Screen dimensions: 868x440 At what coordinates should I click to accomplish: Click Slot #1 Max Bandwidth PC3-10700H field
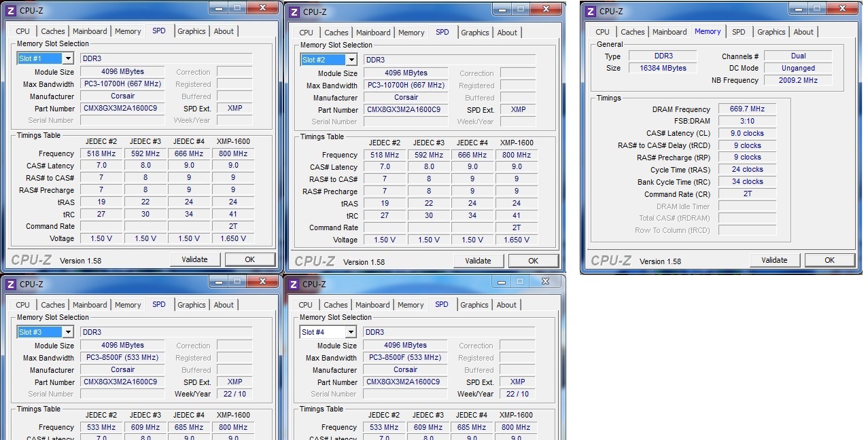(122, 84)
